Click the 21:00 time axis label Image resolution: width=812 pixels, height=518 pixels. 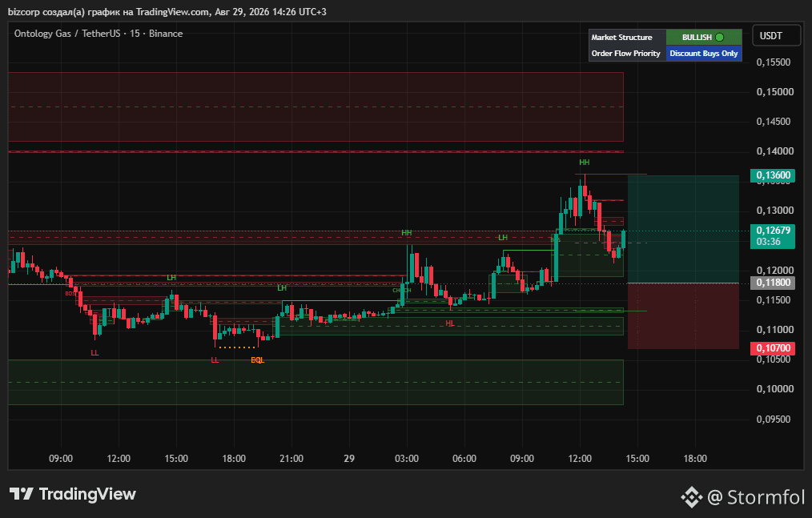291,459
